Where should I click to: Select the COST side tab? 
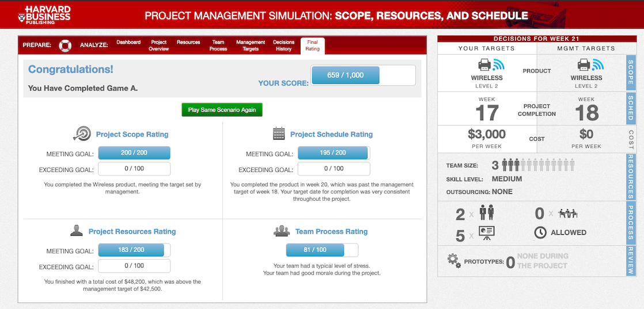[x=631, y=139]
